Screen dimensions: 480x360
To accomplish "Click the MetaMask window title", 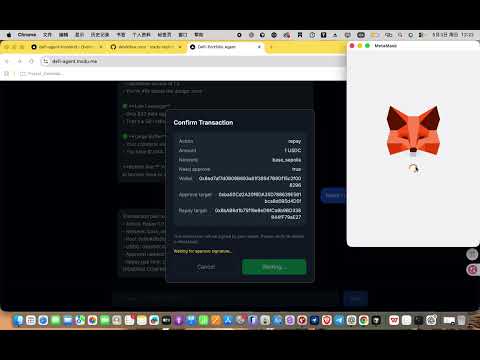I will pyautogui.click(x=385, y=46).
